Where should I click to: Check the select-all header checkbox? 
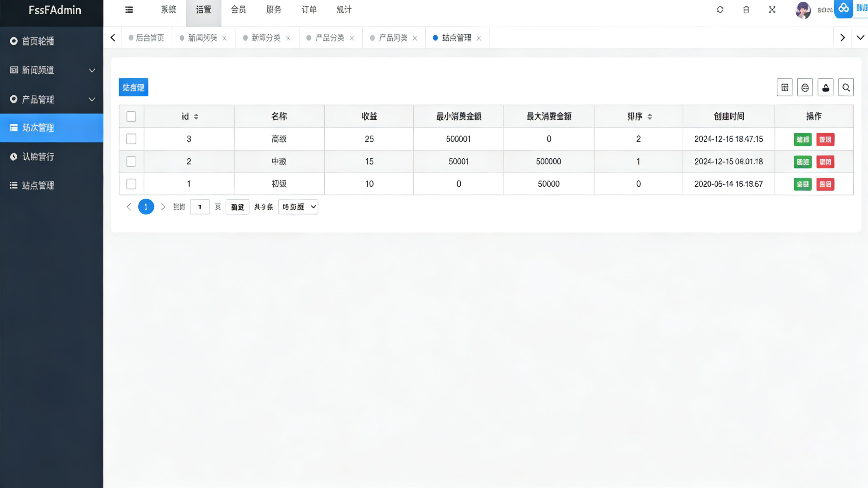pyautogui.click(x=131, y=117)
